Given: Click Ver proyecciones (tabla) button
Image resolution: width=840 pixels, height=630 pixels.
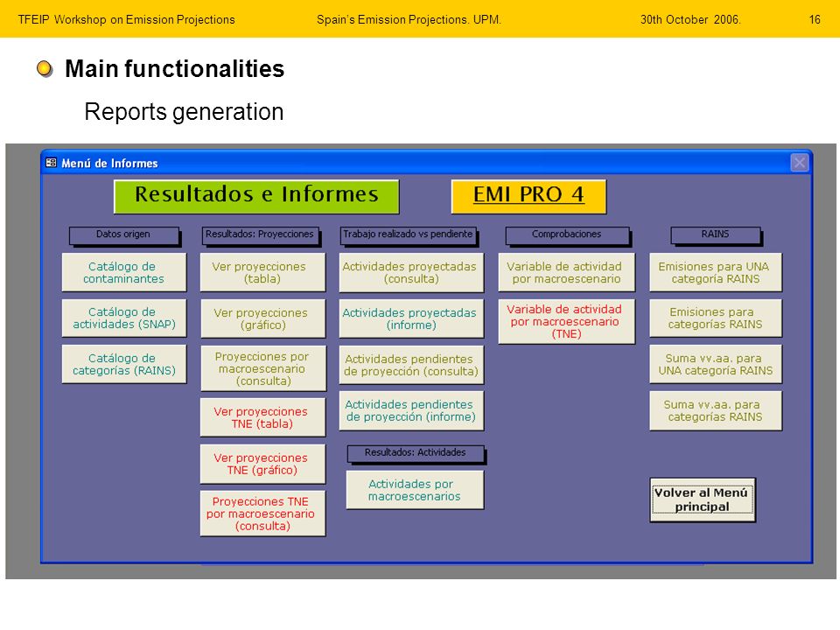Looking at the screenshot, I should [262, 272].
